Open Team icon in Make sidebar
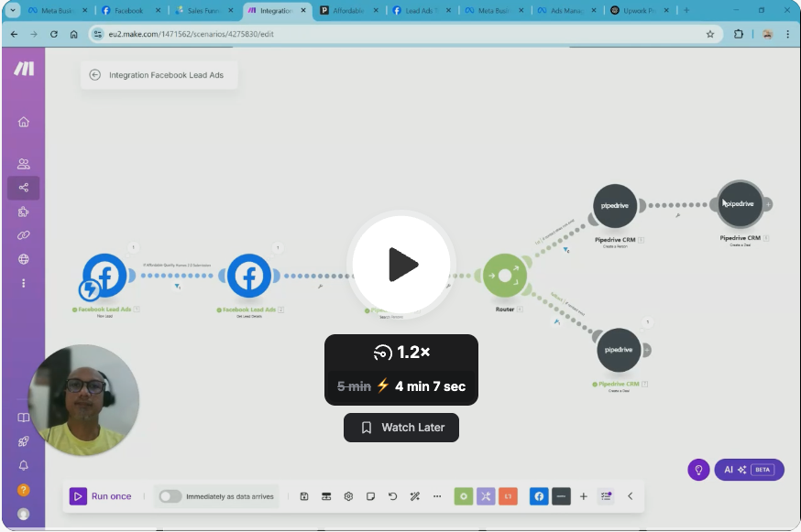Screen dimensions: 801x532 click(x=24, y=164)
